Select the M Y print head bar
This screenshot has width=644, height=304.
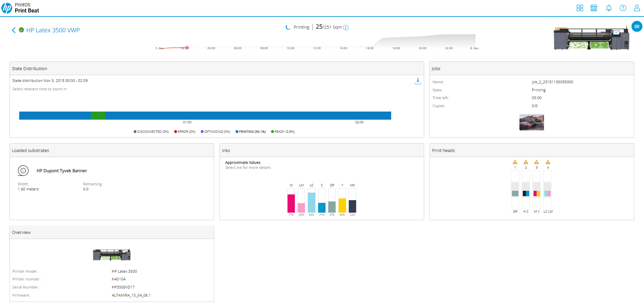[x=537, y=189]
